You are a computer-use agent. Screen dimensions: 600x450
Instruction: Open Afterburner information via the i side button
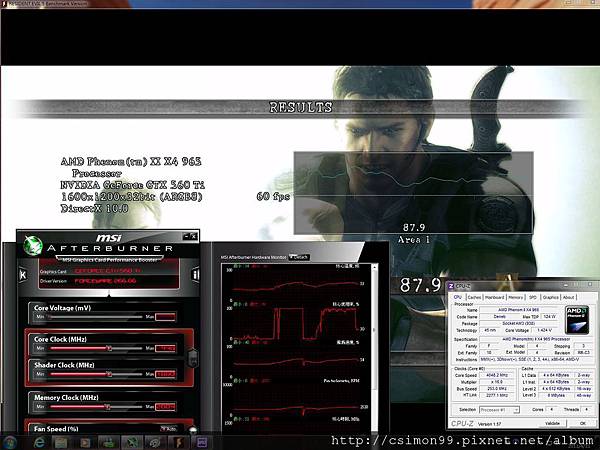pyautogui.click(x=195, y=274)
